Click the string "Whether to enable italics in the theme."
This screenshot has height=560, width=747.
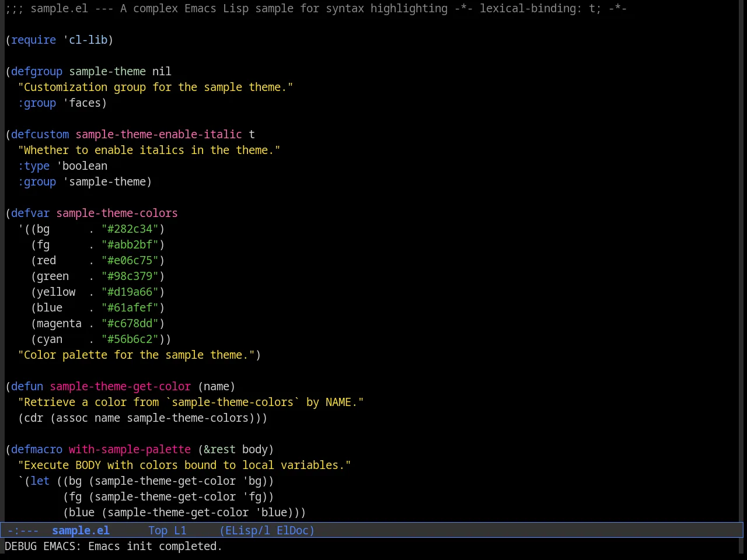(x=149, y=150)
